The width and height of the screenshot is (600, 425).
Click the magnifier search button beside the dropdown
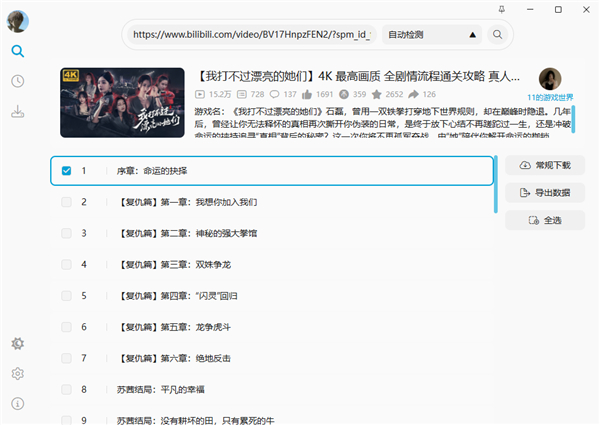click(497, 35)
